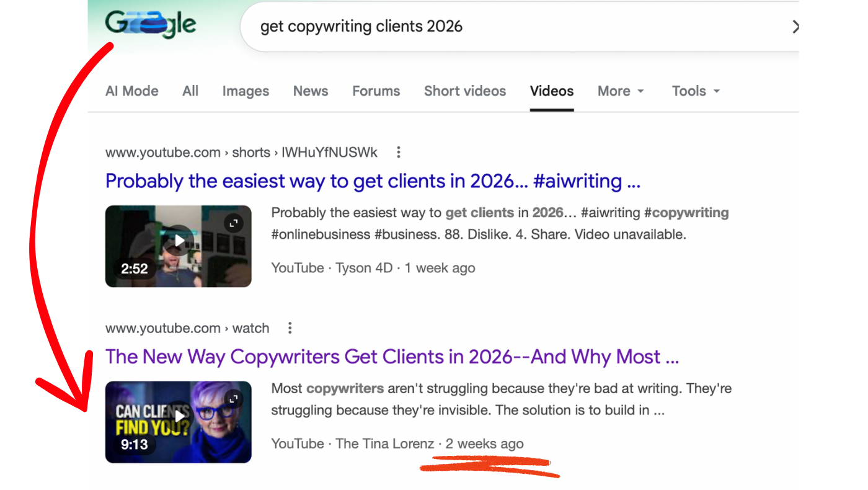Switch to the All results tab
868x490 pixels.
point(190,91)
